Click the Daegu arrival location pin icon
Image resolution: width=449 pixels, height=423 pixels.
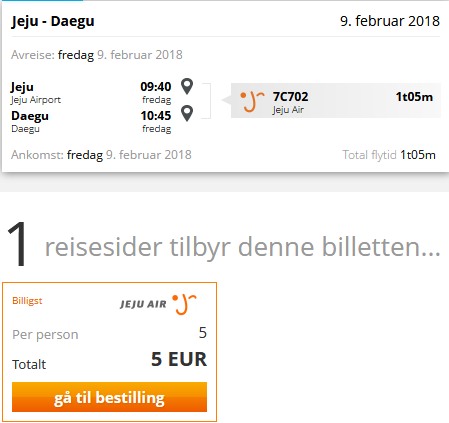pyautogui.click(x=187, y=113)
